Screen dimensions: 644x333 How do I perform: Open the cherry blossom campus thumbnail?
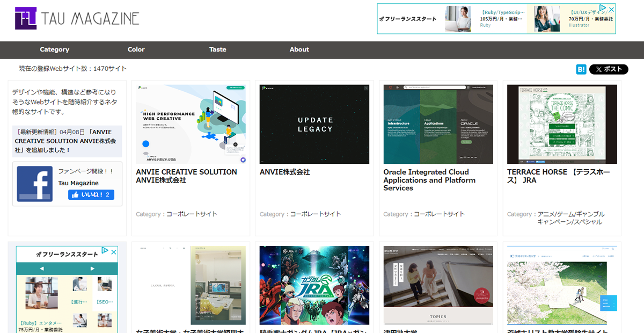coord(562,285)
